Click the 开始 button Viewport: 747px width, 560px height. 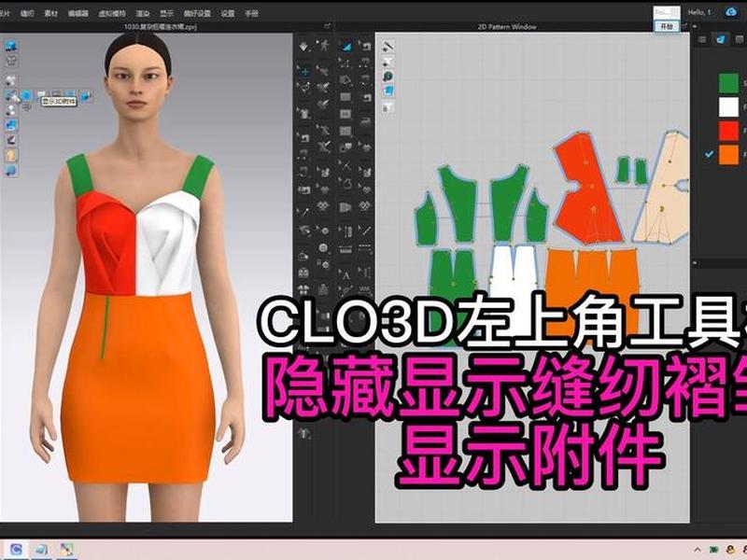coord(667,27)
